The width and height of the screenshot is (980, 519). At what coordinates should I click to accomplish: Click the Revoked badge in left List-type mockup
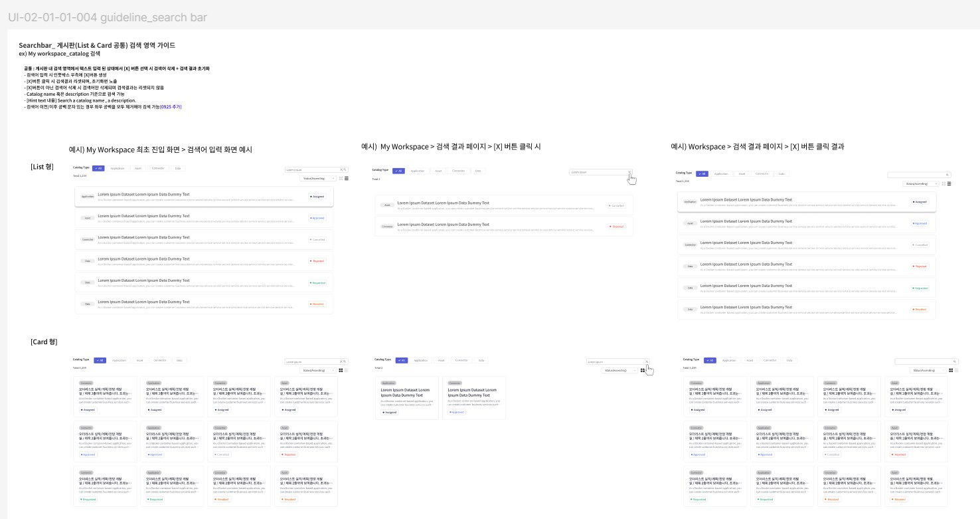[x=317, y=304]
